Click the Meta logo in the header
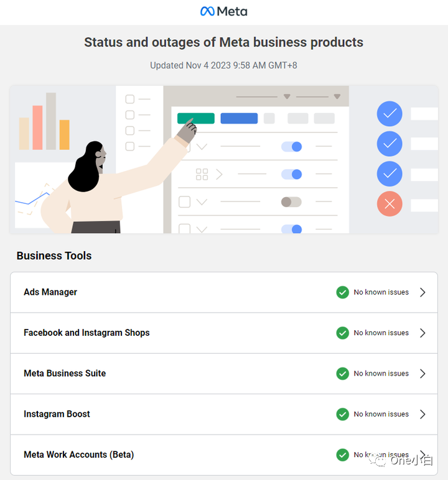 [224, 11]
